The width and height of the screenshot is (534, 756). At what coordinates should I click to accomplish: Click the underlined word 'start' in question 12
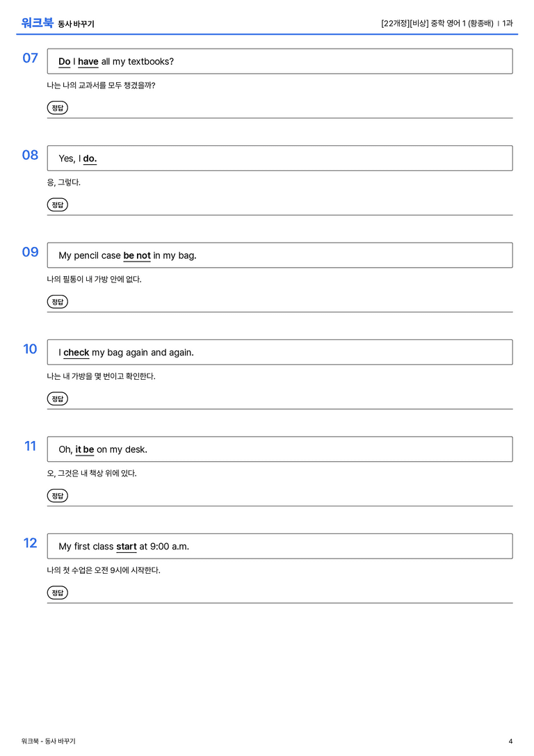(x=127, y=546)
